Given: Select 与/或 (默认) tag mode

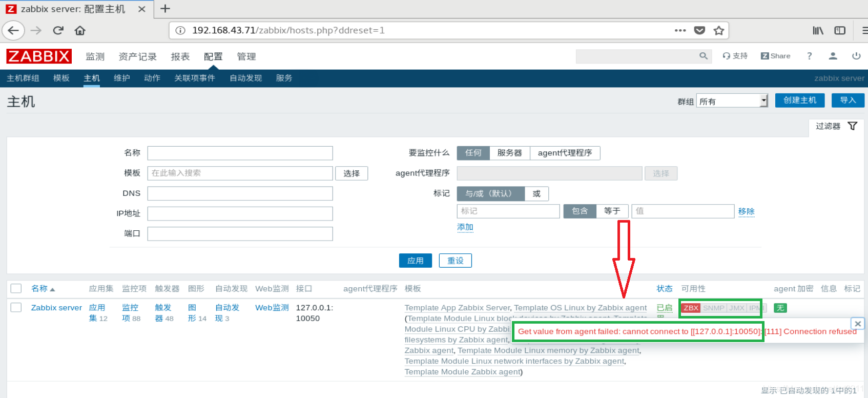Looking at the screenshot, I should tap(490, 193).
